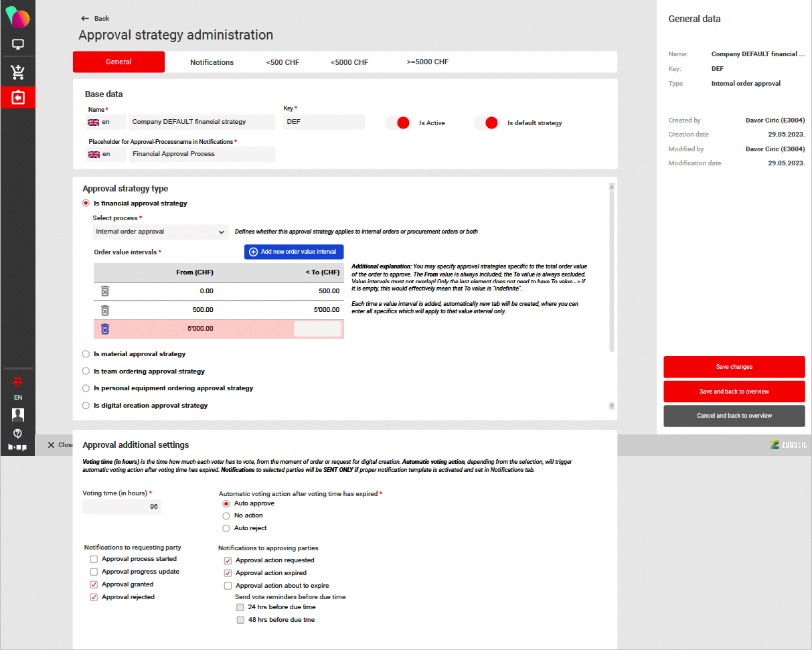
Task: Switch to the Notifications tab
Action: pyautogui.click(x=212, y=62)
